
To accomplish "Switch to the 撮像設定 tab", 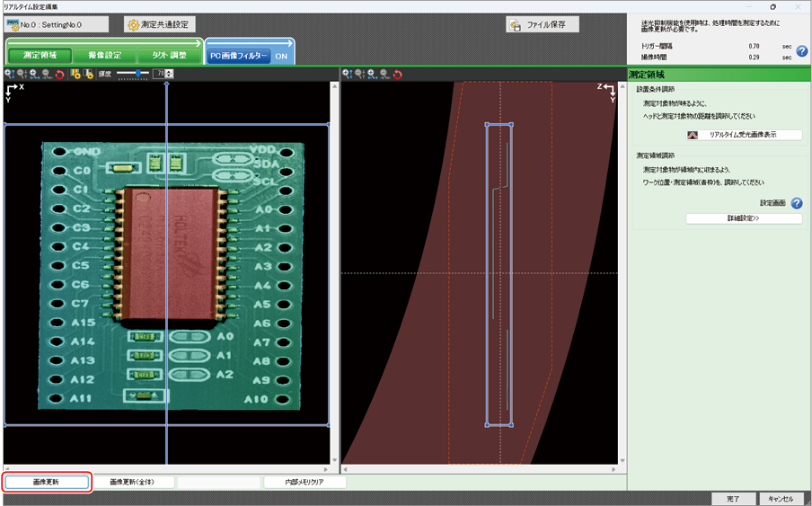I will [x=105, y=56].
